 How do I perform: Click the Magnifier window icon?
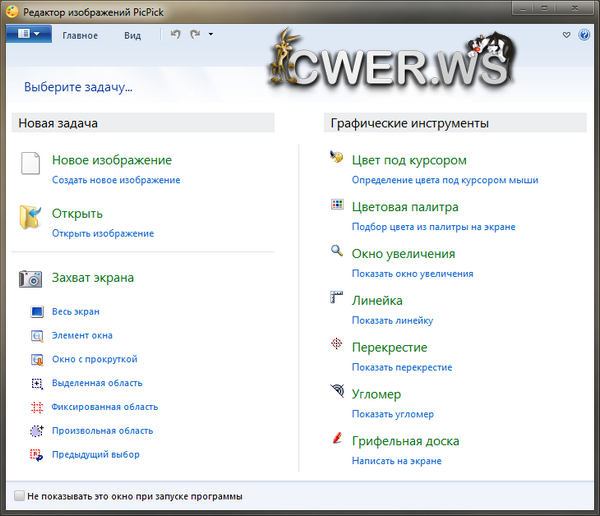tap(337, 252)
